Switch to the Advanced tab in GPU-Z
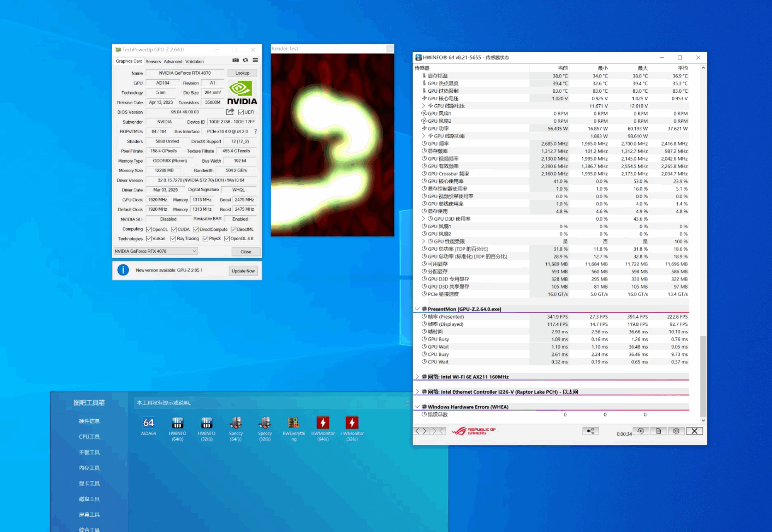This screenshot has height=532, width=772. click(173, 61)
